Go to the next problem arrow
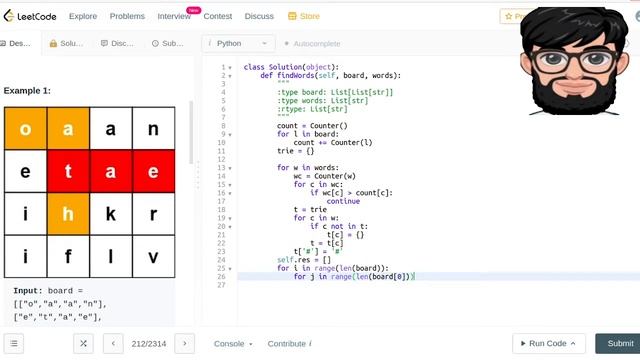The width and height of the screenshot is (640, 360). (184, 344)
